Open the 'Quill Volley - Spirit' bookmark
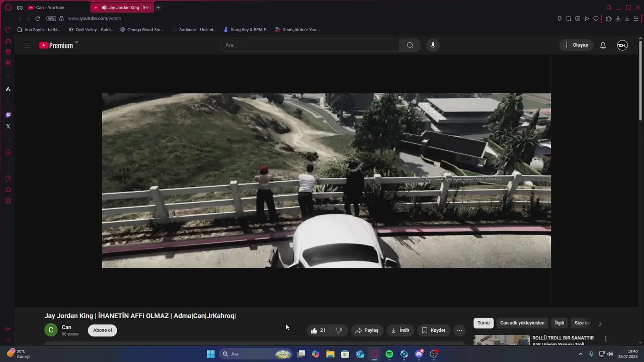644x362 pixels. pos(92,30)
